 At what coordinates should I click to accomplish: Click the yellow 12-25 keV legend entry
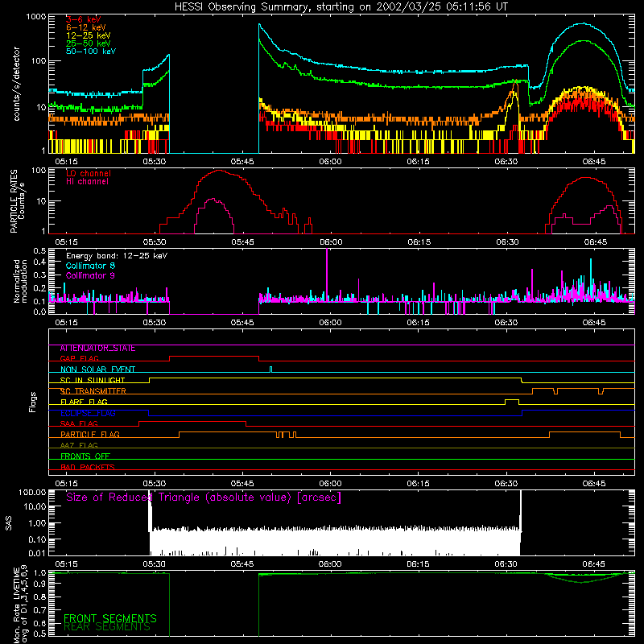89,35
